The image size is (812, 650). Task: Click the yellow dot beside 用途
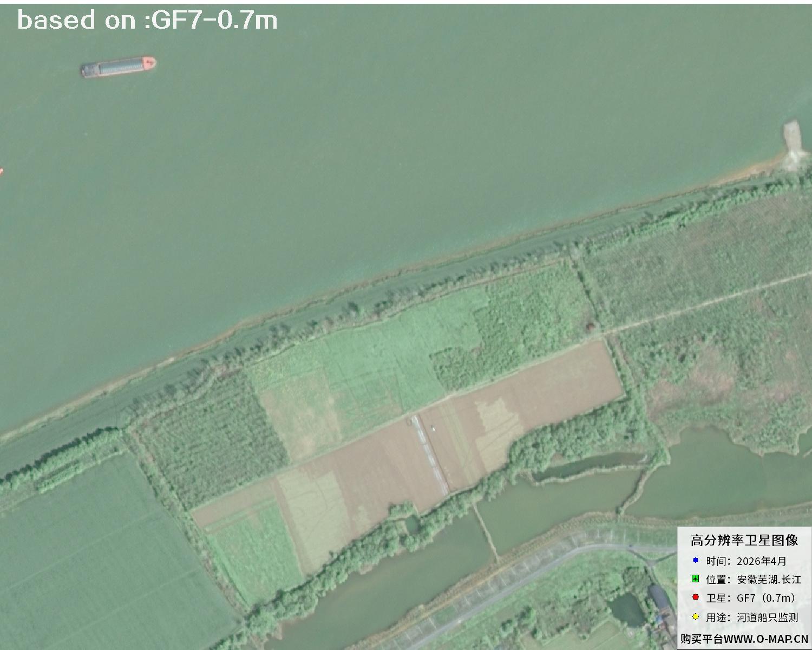696,616
